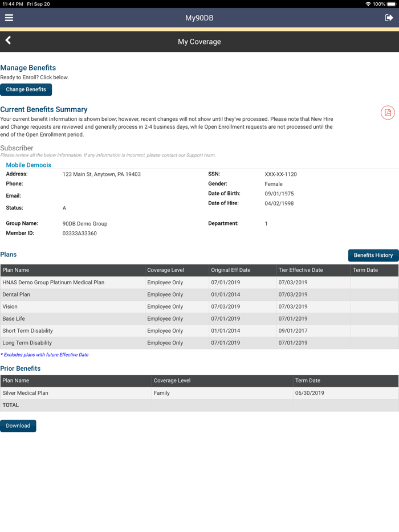Click the Download button
This screenshot has height=532, width=399.
coord(18,426)
